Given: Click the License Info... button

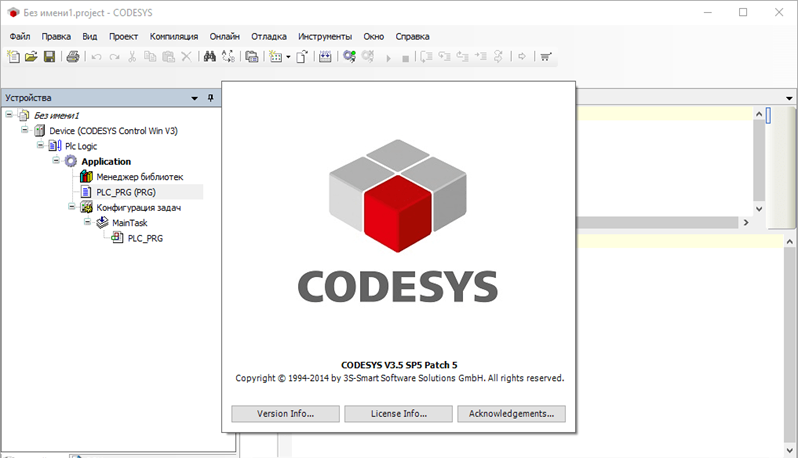Looking at the screenshot, I should point(398,414).
